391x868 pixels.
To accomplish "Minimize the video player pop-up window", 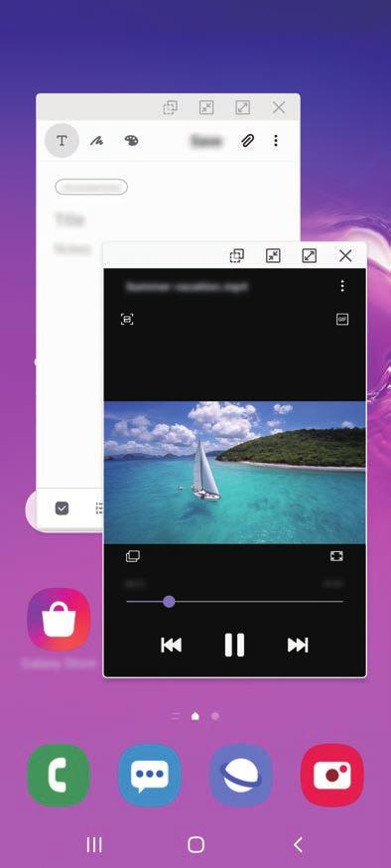I will 273,255.
